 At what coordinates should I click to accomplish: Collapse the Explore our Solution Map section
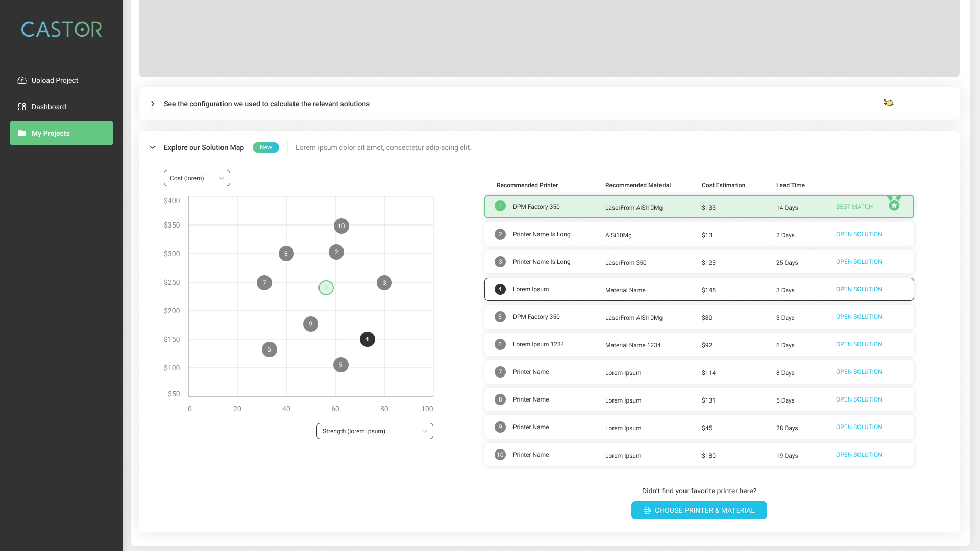point(153,147)
